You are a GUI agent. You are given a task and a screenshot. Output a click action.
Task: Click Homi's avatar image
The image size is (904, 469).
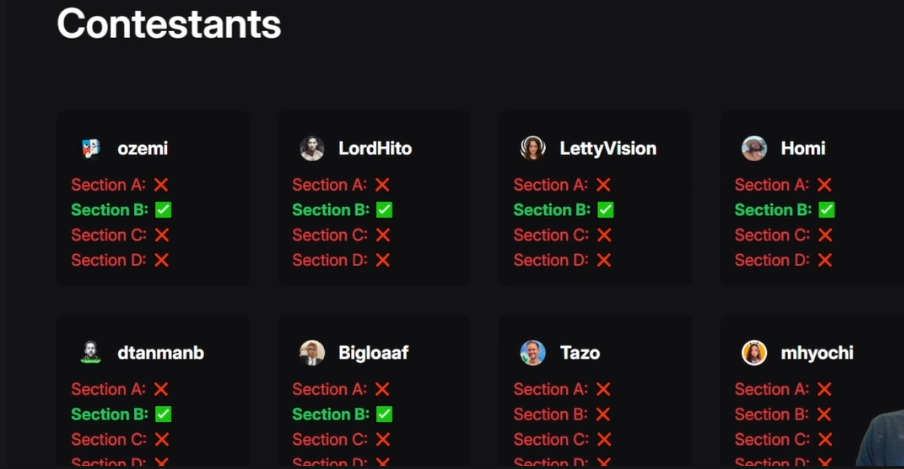(x=754, y=148)
